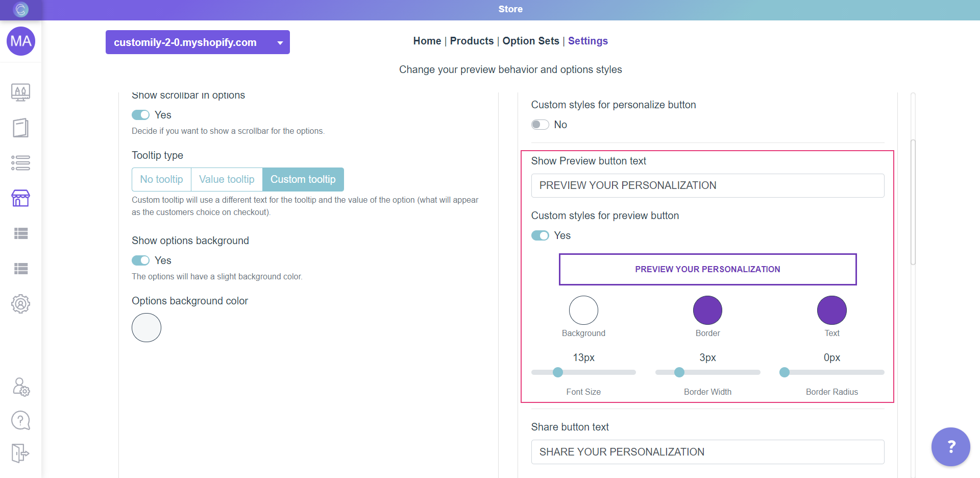Open the settings gear icon in sidebar

[x=20, y=304]
